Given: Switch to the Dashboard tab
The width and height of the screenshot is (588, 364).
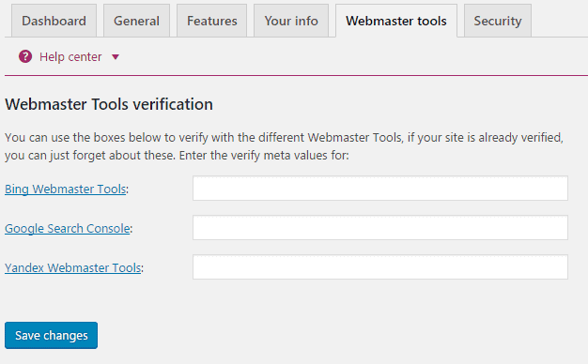Looking at the screenshot, I should pos(54,21).
